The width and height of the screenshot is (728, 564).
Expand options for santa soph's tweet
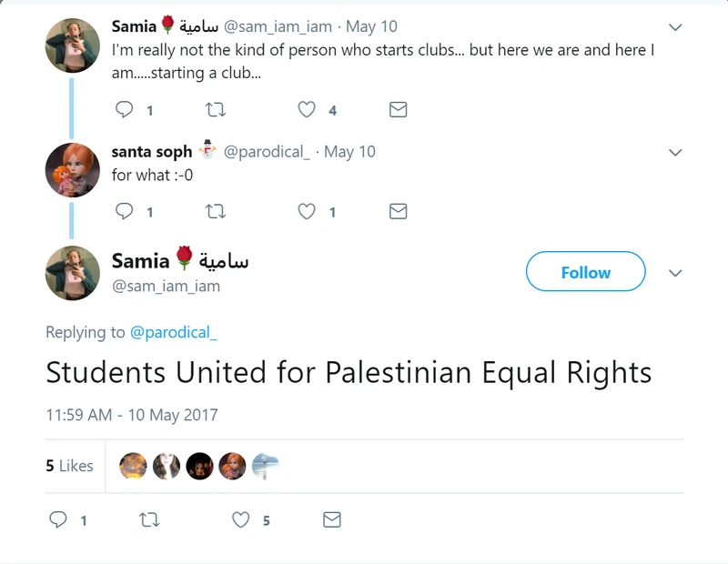tap(673, 151)
